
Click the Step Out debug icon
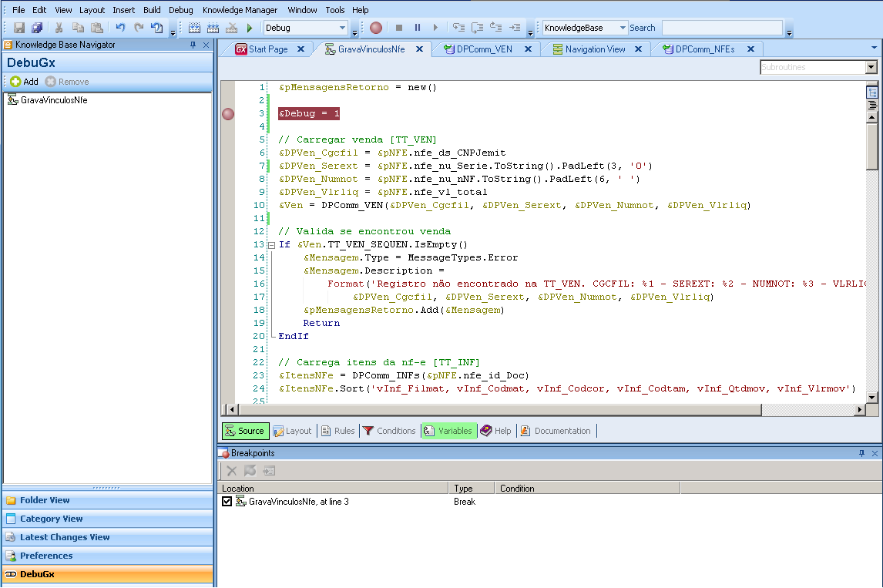click(496, 28)
